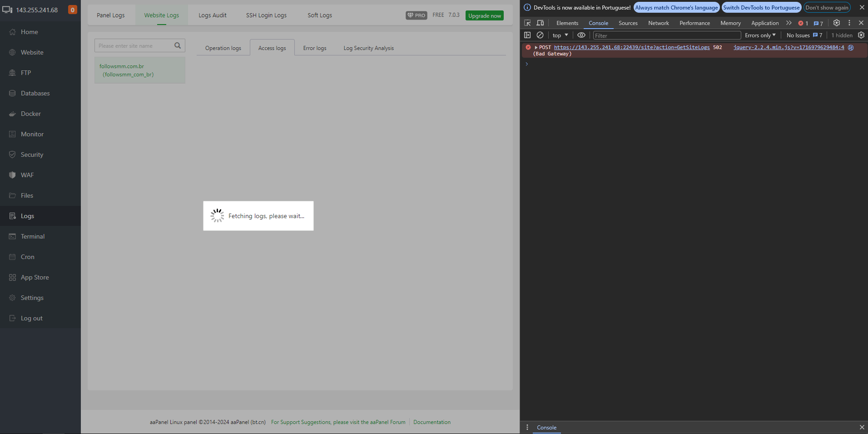Select Access logs tab

point(272,48)
